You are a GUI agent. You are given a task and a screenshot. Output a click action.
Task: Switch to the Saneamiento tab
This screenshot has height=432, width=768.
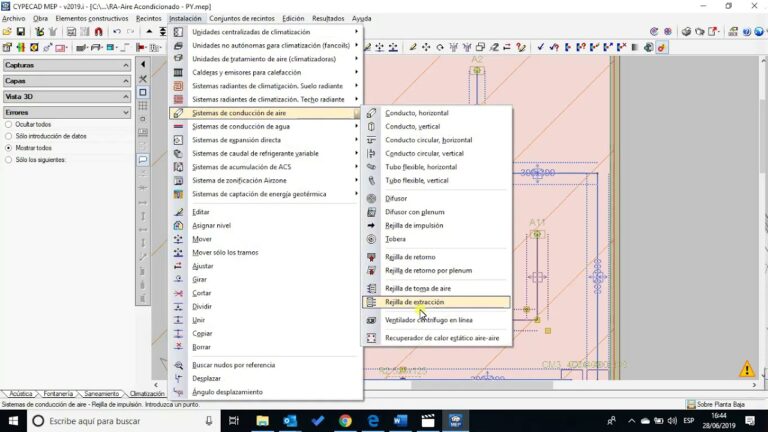pyautogui.click(x=101, y=394)
